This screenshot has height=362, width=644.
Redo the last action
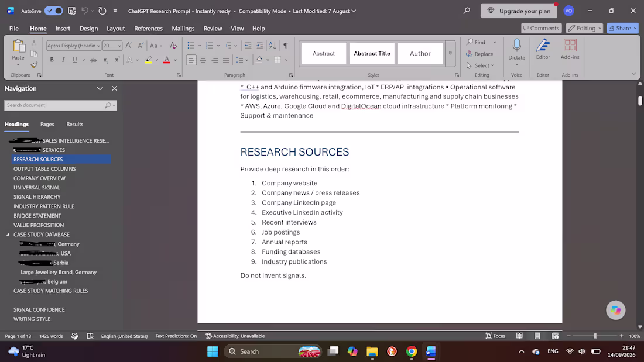[102, 11]
